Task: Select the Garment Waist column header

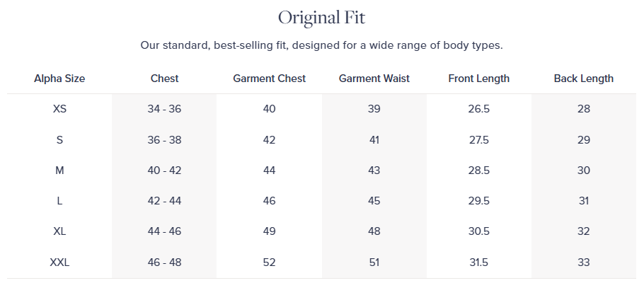Action: coord(374,79)
